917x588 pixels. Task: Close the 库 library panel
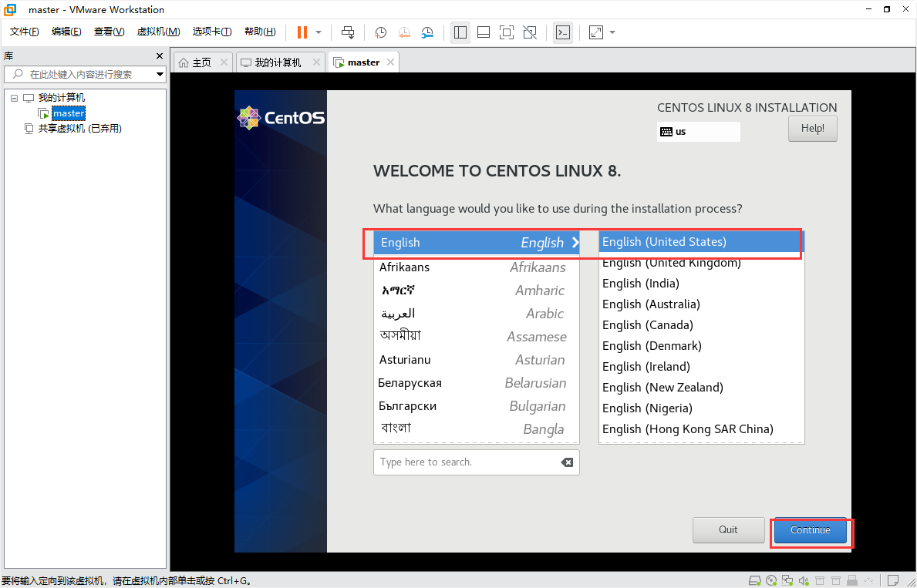[x=160, y=56]
